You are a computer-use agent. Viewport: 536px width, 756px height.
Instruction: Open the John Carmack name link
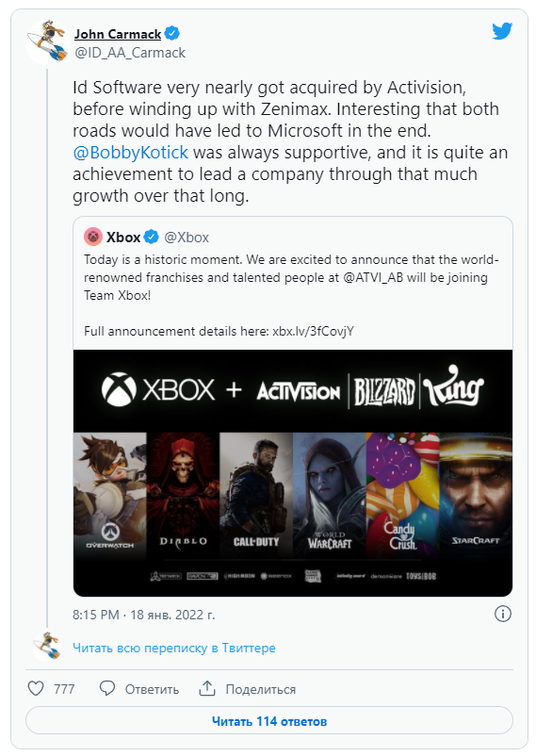118,34
